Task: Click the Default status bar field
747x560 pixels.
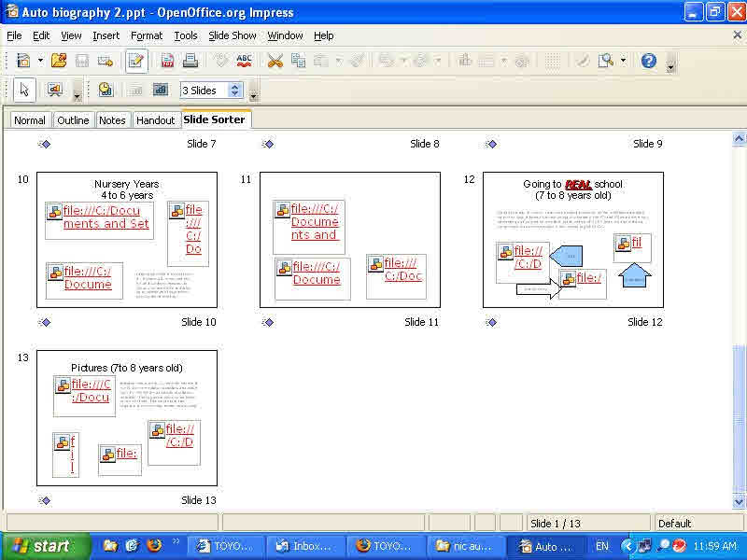Action: tap(700, 524)
